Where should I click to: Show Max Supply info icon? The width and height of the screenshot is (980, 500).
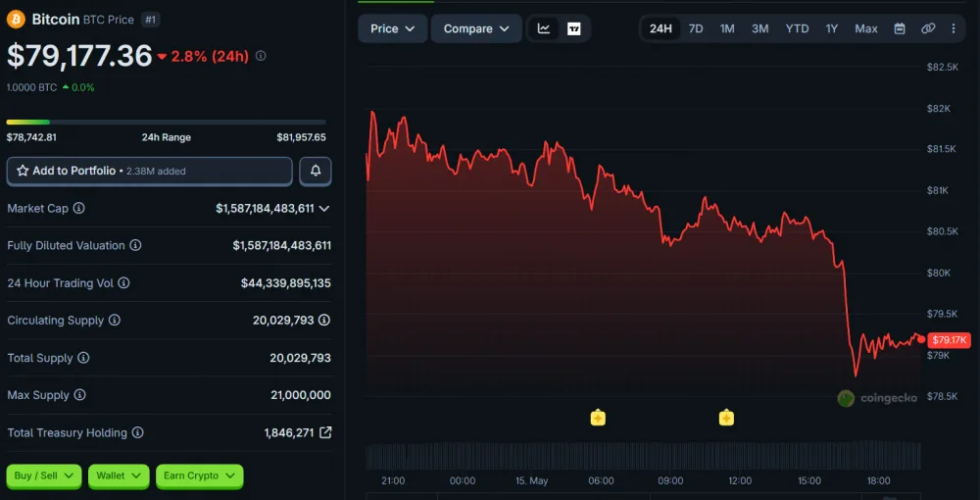(x=79, y=395)
